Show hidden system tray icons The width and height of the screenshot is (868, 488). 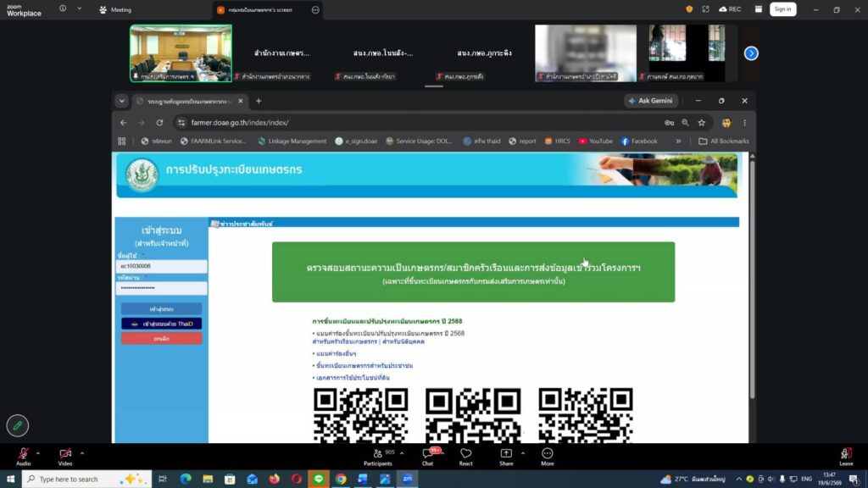(x=738, y=480)
